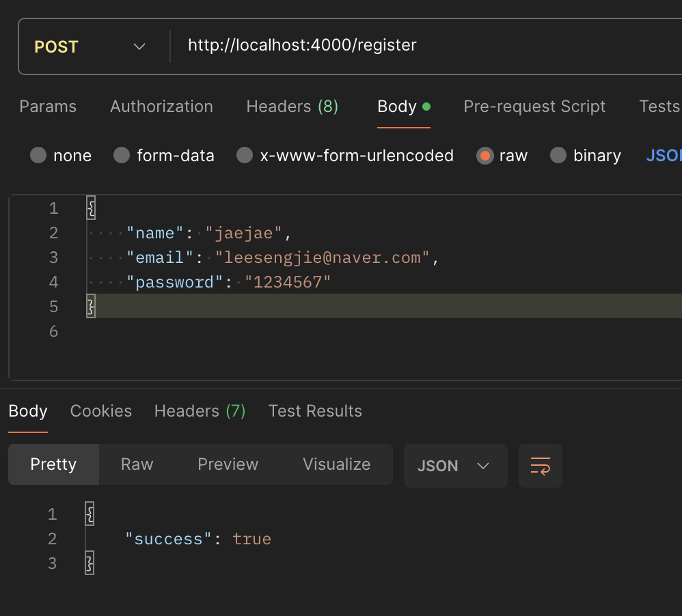Click the opening brace on request line 1
682x616 pixels.
click(91, 208)
